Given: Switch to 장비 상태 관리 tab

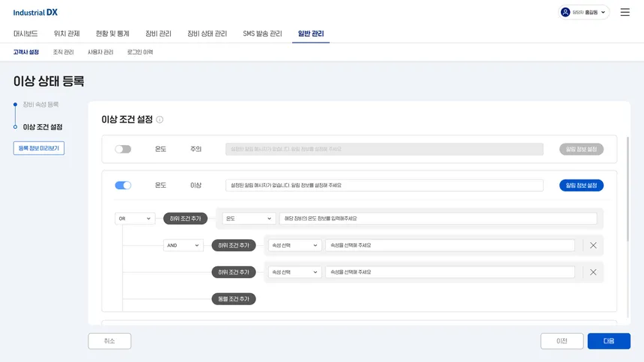Looking at the screenshot, I should (x=207, y=34).
